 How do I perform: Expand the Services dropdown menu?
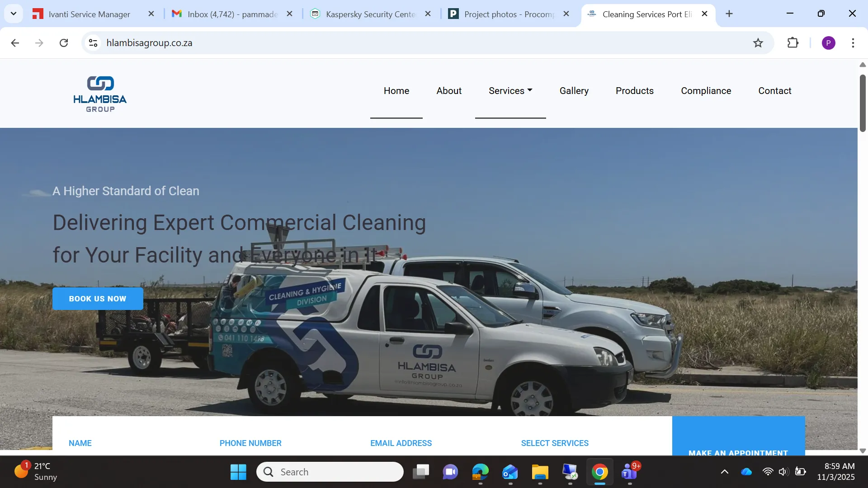point(510,91)
